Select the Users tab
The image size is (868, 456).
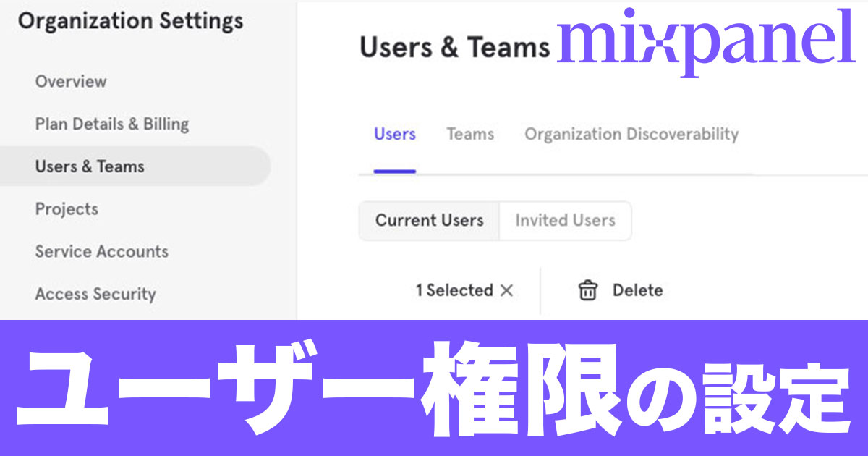(393, 134)
